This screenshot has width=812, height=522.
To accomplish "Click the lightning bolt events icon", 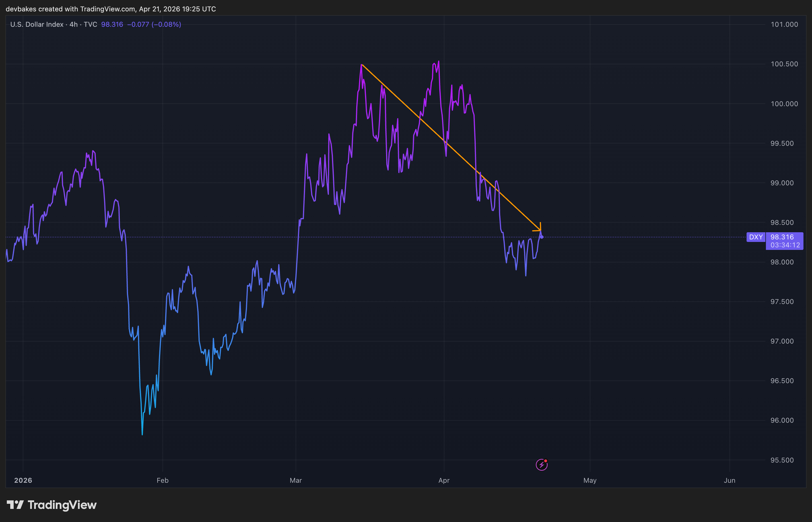I will point(541,465).
